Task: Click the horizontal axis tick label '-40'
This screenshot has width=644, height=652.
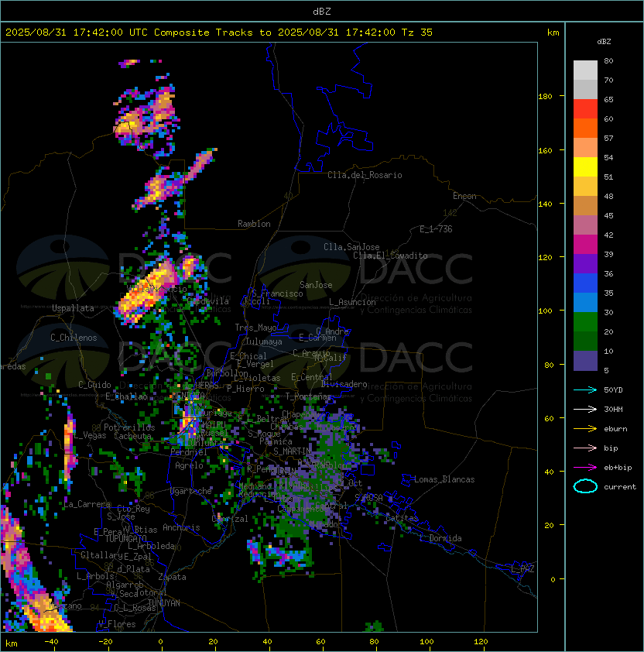Action: 51,642
